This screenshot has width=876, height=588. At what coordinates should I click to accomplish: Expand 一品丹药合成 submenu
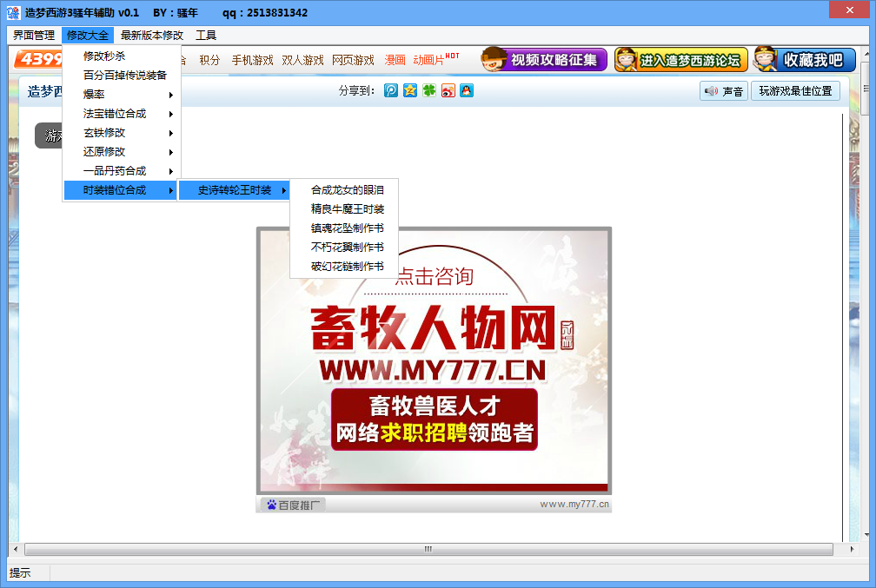click(x=122, y=171)
